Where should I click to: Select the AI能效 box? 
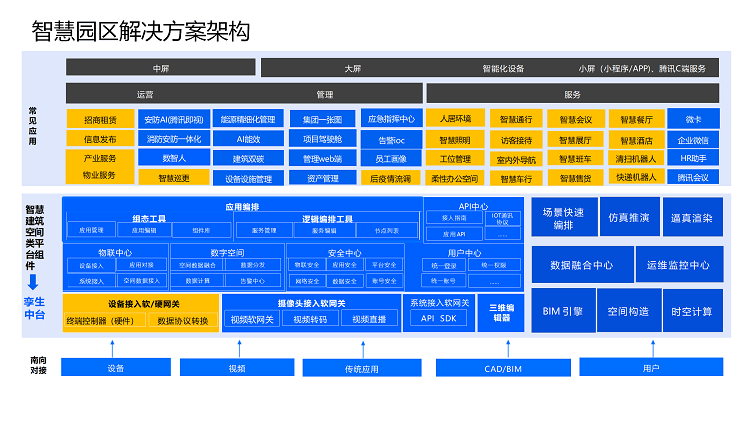coord(248,139)
